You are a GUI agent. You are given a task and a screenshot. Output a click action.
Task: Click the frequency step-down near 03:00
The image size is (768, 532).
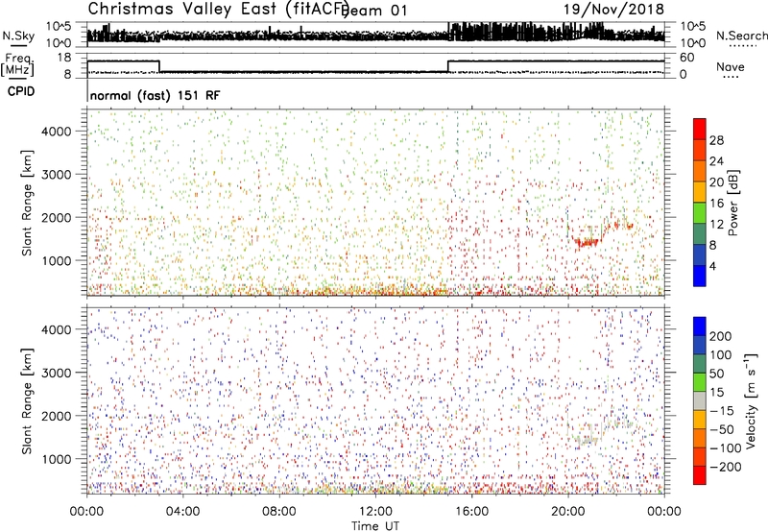pyautogui.click(x=159, y=66)
